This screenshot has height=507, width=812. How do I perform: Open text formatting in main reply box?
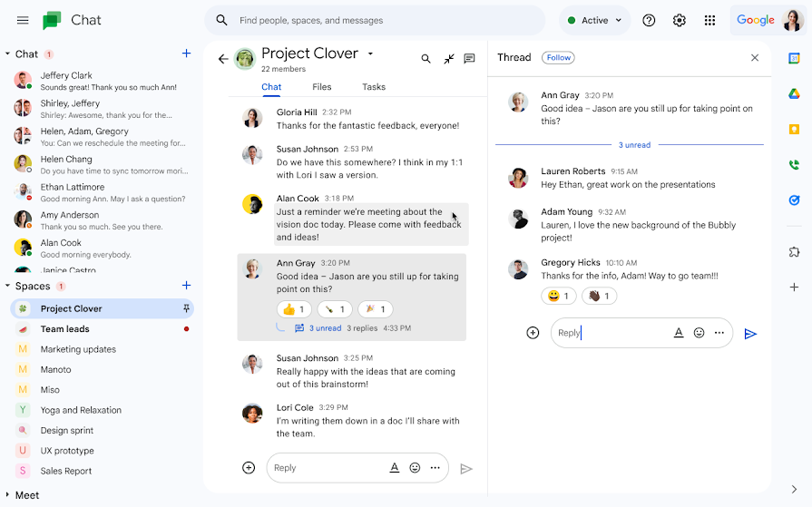point(394,468)
